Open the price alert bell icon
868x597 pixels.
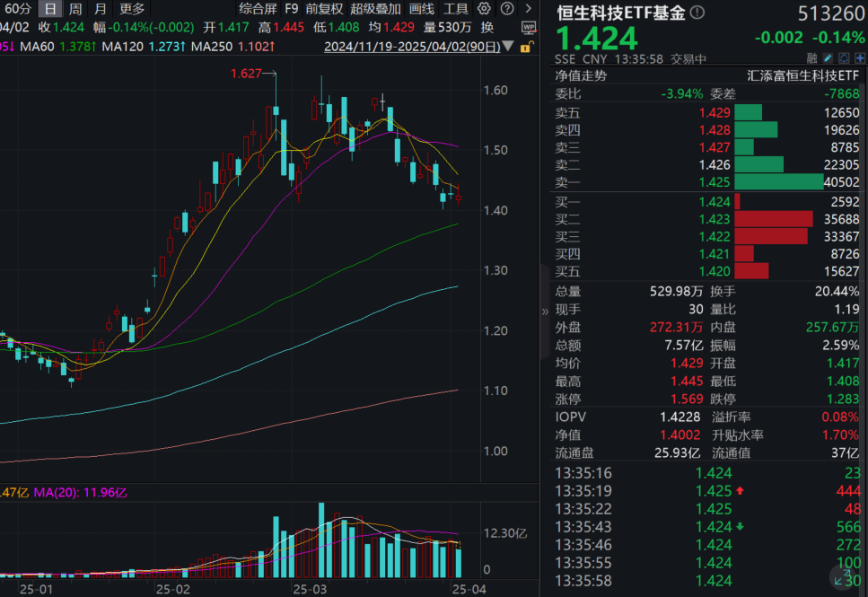[x=844, y=57]
